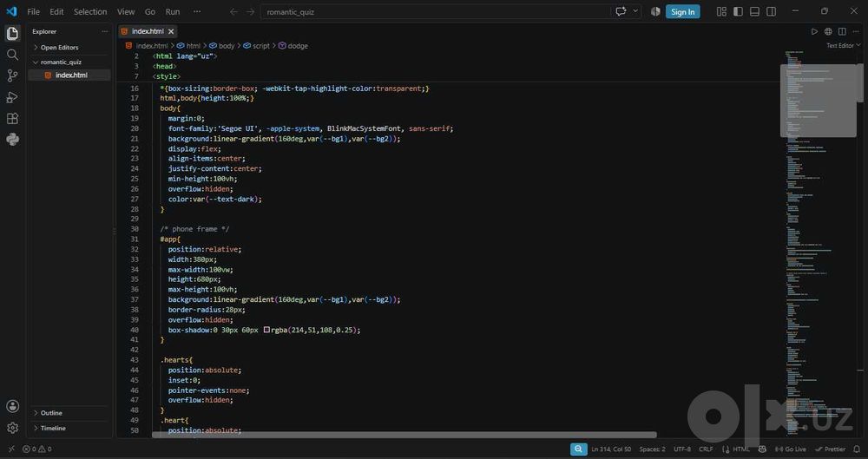
Task: Close the index.html tab
Action: [x=171, y=31]
